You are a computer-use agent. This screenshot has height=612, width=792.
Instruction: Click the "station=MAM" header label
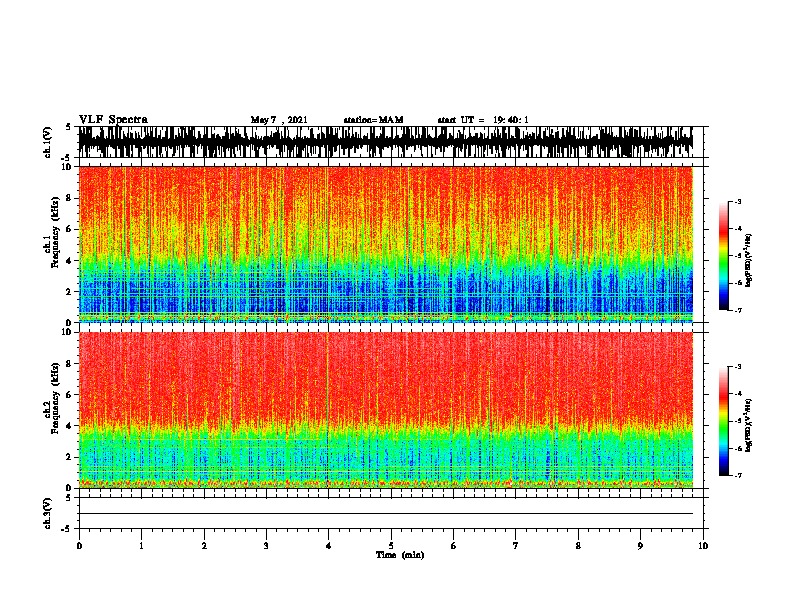click(x=373, y=120)
